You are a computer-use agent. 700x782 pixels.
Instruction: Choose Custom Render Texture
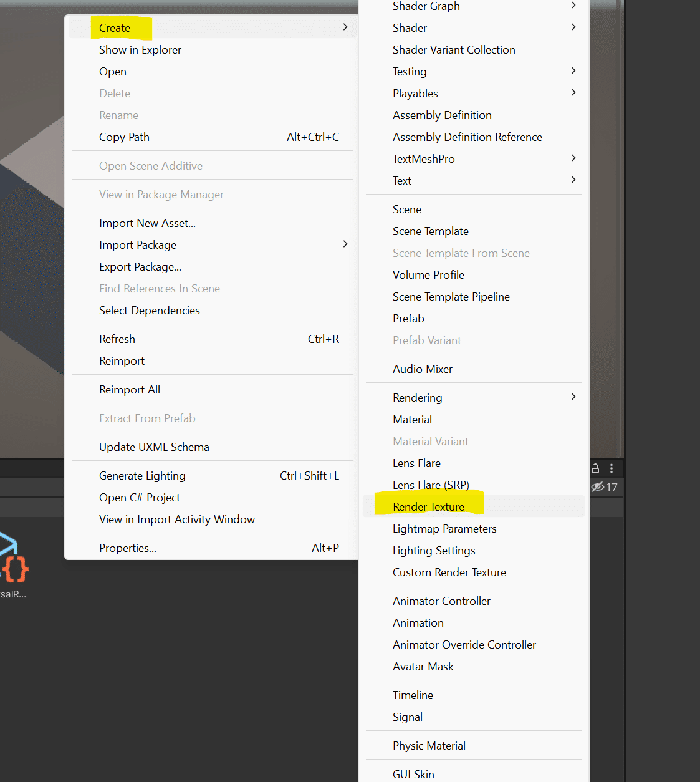(x=474, y=572)
